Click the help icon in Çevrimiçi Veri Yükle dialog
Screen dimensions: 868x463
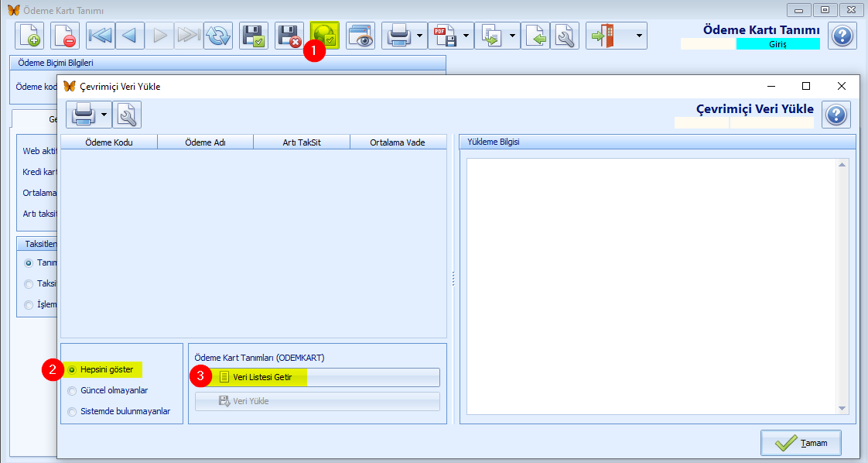[836, 115]
